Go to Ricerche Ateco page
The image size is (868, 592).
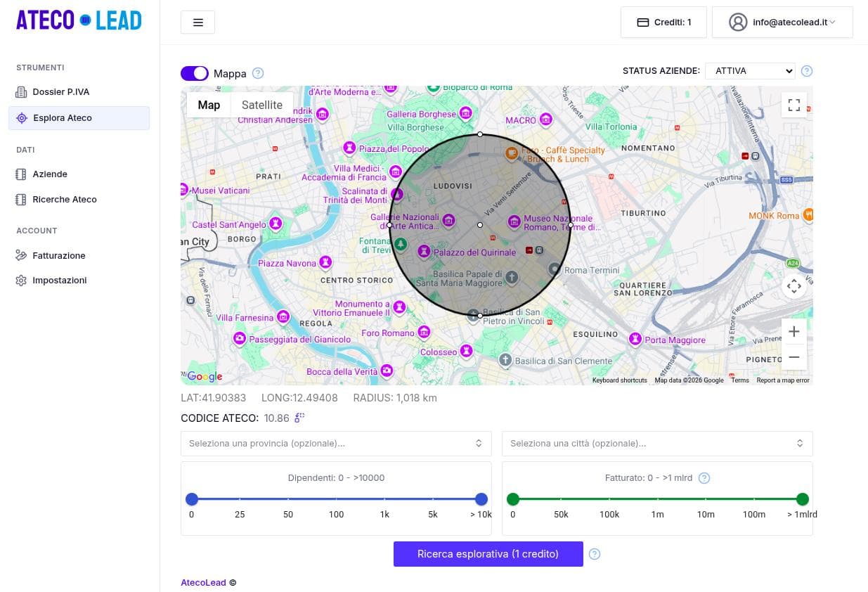(64, 200)
